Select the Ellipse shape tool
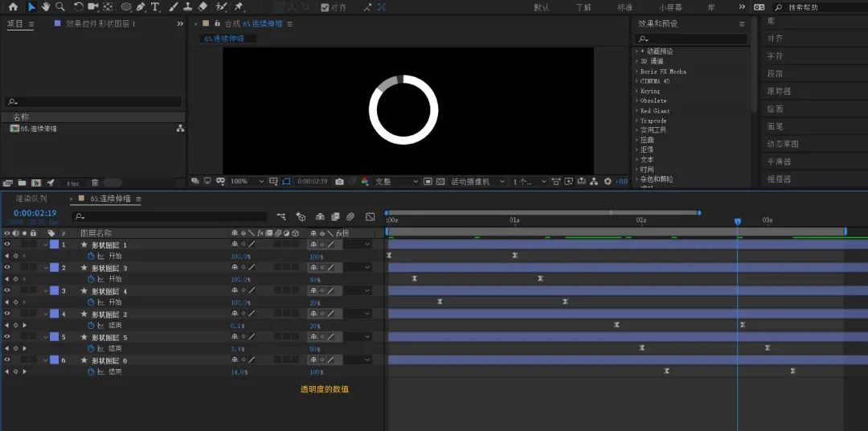The image size is (868, 431). (126, 6)
